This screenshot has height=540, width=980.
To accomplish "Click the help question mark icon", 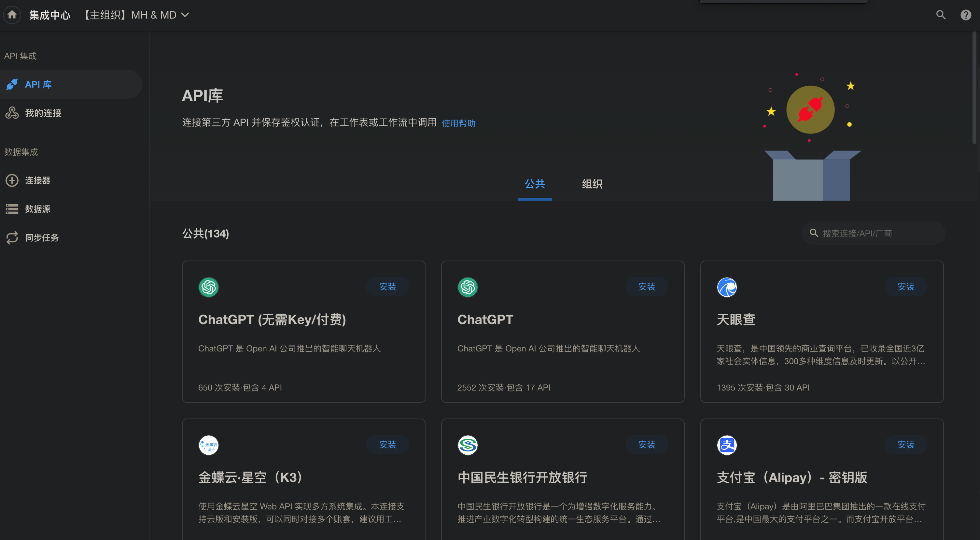I will 966,15.
